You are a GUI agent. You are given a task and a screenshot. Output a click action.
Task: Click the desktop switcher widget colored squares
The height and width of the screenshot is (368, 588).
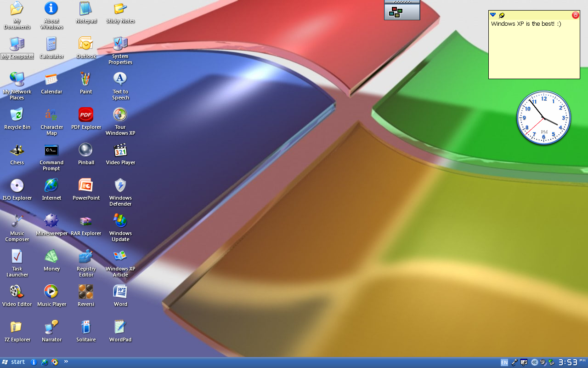click(x=396, y=12)
